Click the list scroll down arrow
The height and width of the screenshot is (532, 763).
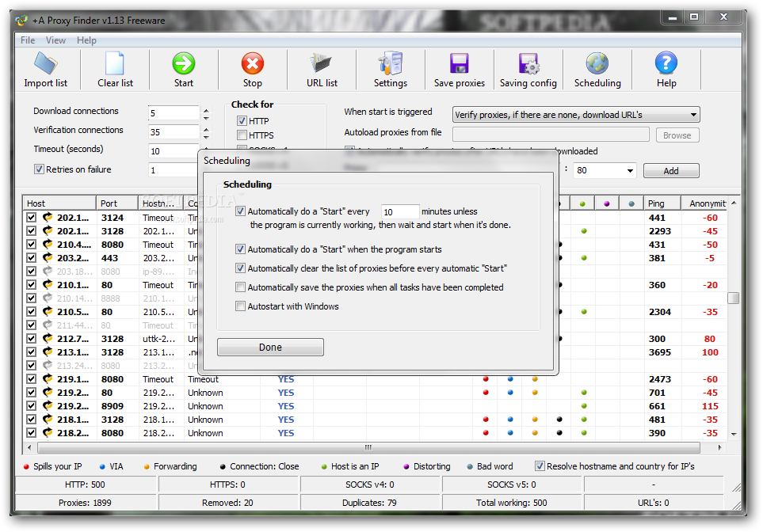click(734, 434)
